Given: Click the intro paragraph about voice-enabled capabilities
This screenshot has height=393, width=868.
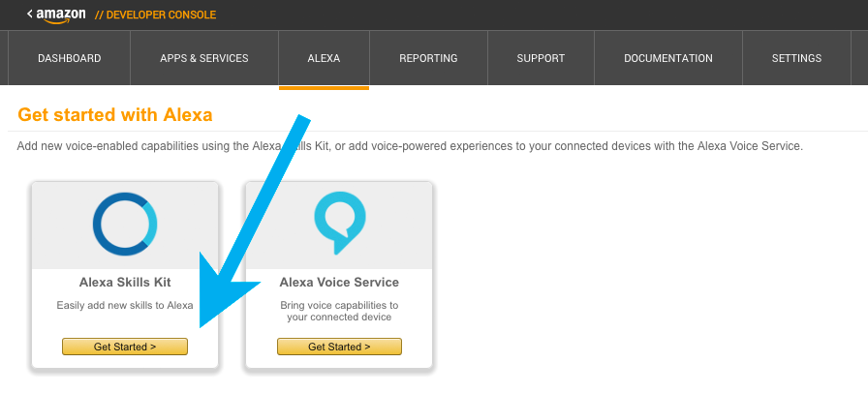Looking at the screenshot, I should (410, 146).
